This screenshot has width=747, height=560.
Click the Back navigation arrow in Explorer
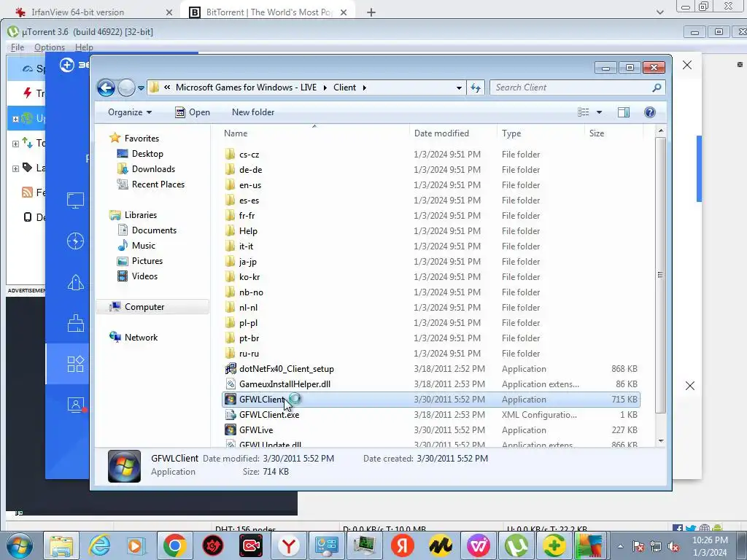pos(106,87)
